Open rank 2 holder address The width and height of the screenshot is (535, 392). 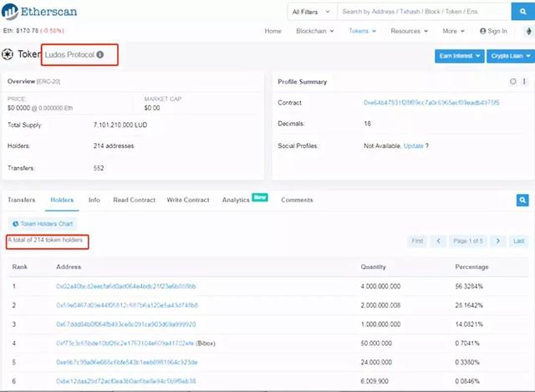[x=127, y=305]
